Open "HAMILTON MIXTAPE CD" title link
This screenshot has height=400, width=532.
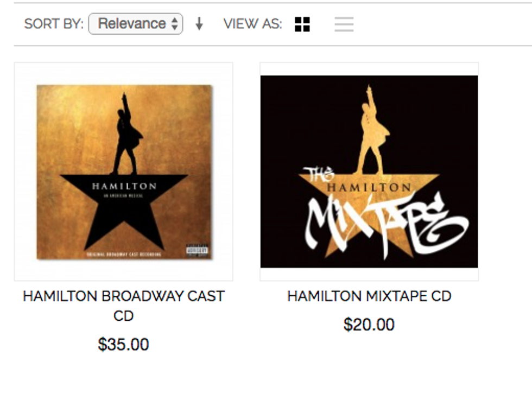[x=369, y=296]
